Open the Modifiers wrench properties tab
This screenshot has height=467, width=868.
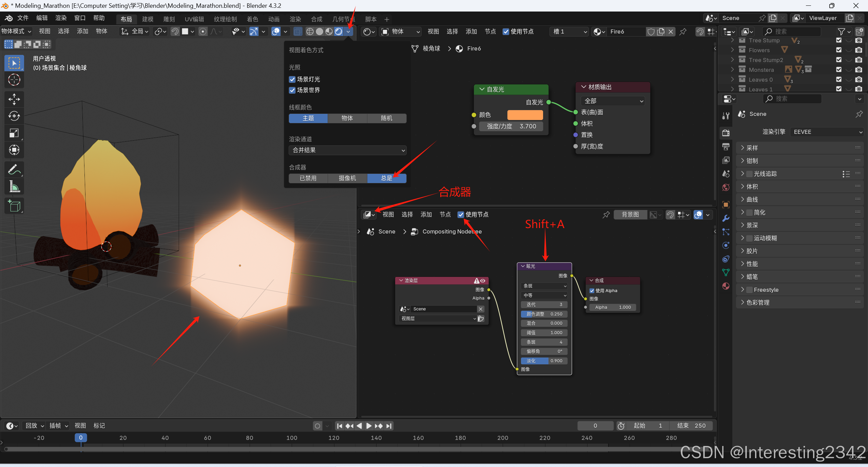pos(726,218)
